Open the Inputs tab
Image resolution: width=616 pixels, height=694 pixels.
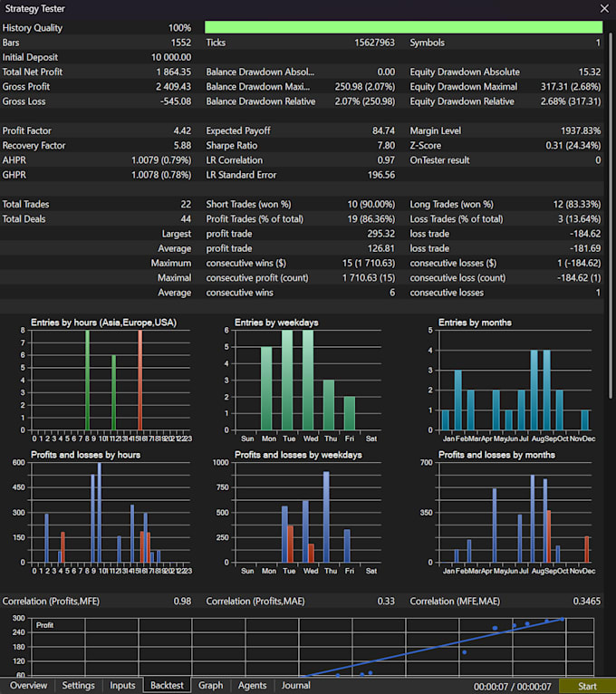click(x=122, y=685)
